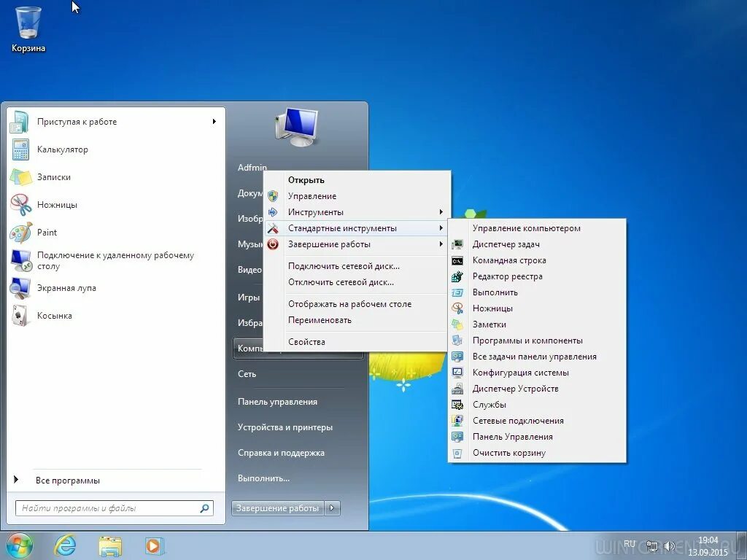Click the Network Connections (Сетевые подключения) icon
This screenshot has width=747, height=560.
point(457,421)
